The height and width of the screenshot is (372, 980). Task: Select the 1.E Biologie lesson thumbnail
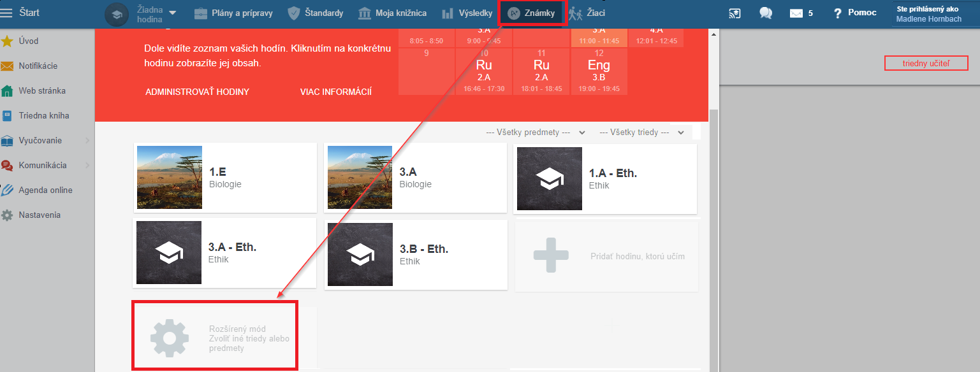pos(169,178)
